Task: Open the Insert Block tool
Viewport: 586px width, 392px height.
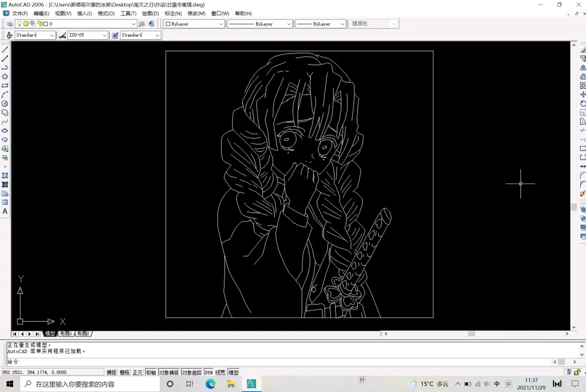Action: [5, 148]
